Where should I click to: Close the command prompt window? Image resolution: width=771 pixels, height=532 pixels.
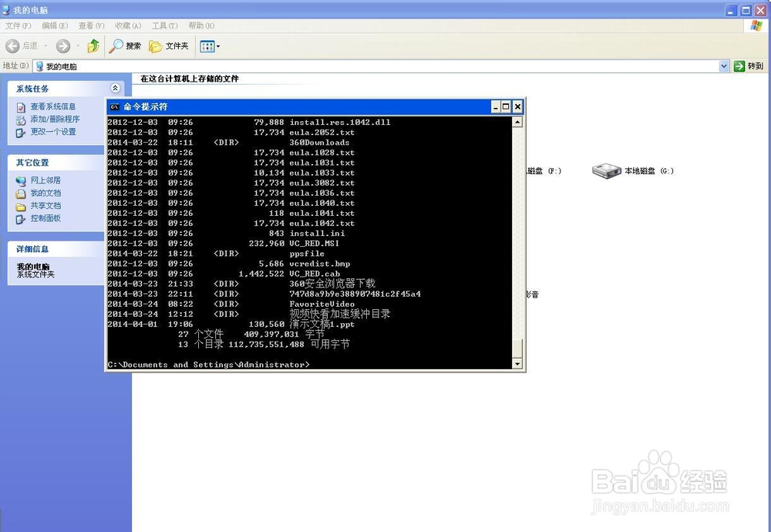[x=517, y=106]
